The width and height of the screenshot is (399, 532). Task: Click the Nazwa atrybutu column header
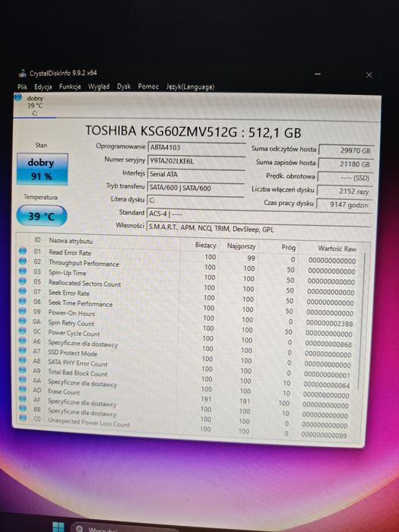[x=71, y=241]
